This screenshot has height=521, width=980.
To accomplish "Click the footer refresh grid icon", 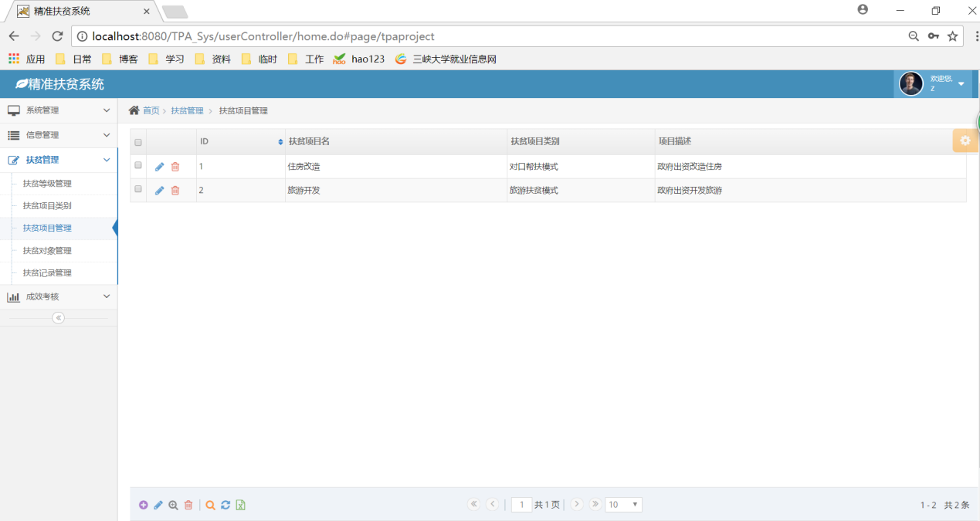I will coord(226,505).
